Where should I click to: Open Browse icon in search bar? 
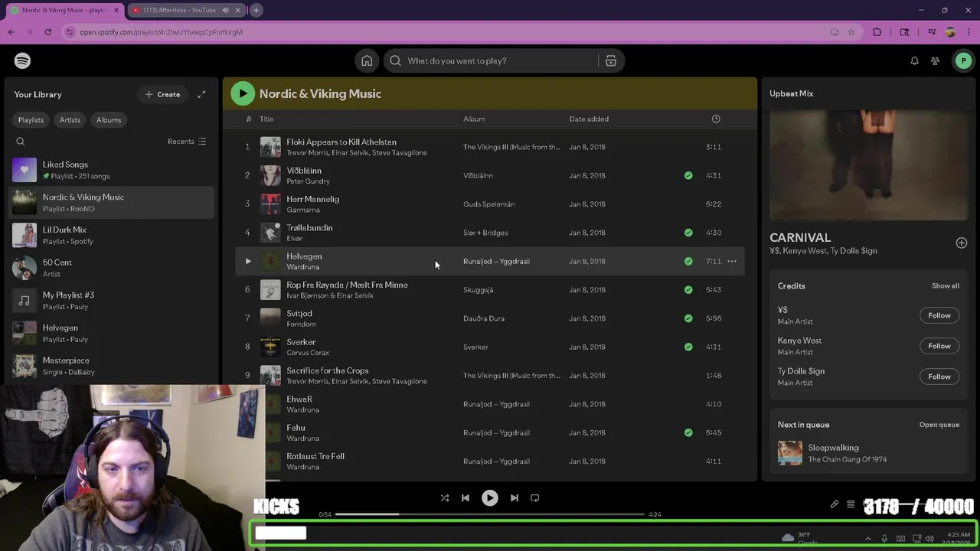click(x=610, y=60)
